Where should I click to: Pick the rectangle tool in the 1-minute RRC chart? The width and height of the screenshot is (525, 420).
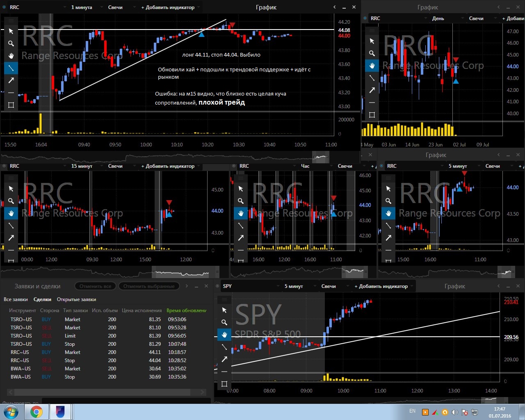click(x=11, y=105)
